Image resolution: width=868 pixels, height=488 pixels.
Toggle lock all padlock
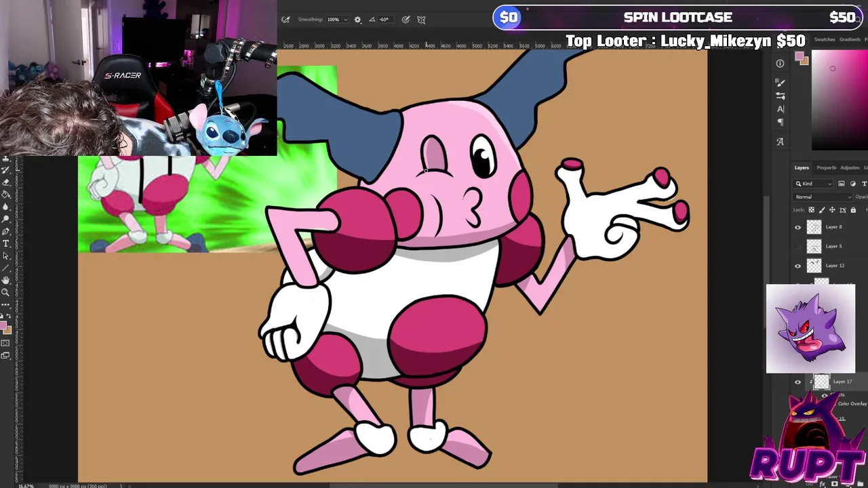853,210
